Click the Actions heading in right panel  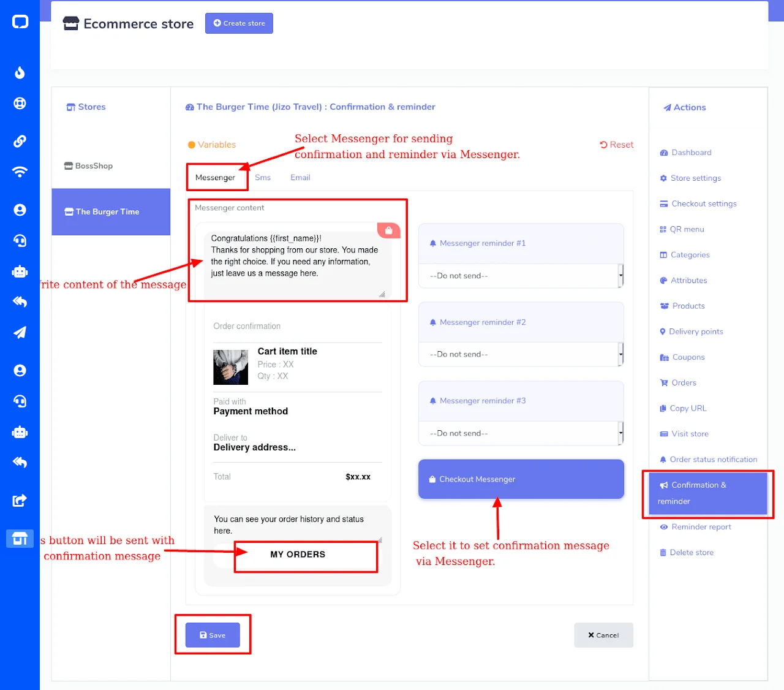point(685,107)
